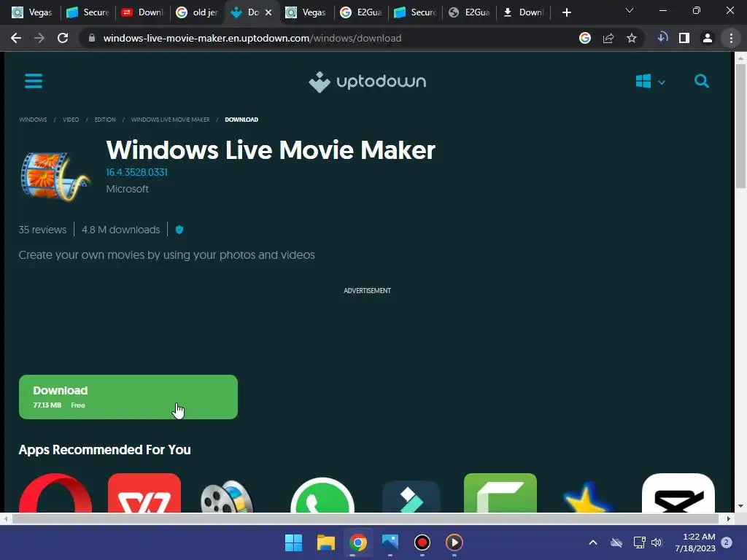Reload the current page
Screen dimensions: 747x560
63,38
